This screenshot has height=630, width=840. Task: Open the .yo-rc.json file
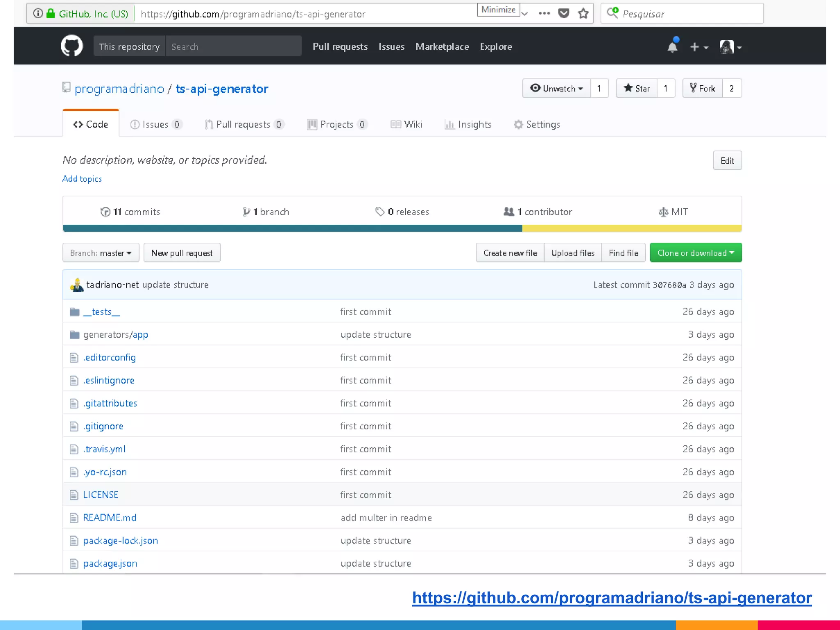pyautogui.click(x=105, y=472)
